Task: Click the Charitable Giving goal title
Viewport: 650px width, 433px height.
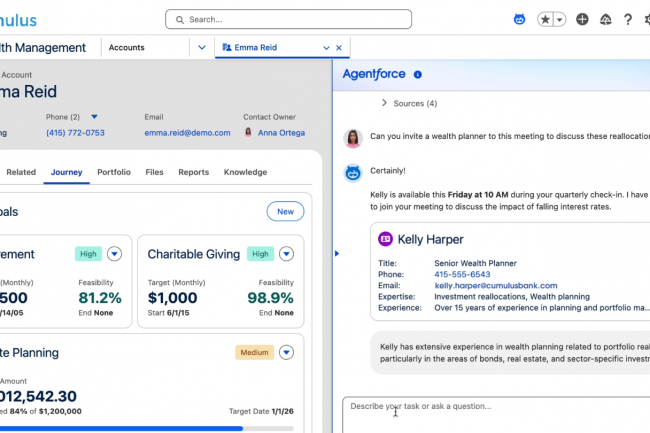Action: [194, 254]
